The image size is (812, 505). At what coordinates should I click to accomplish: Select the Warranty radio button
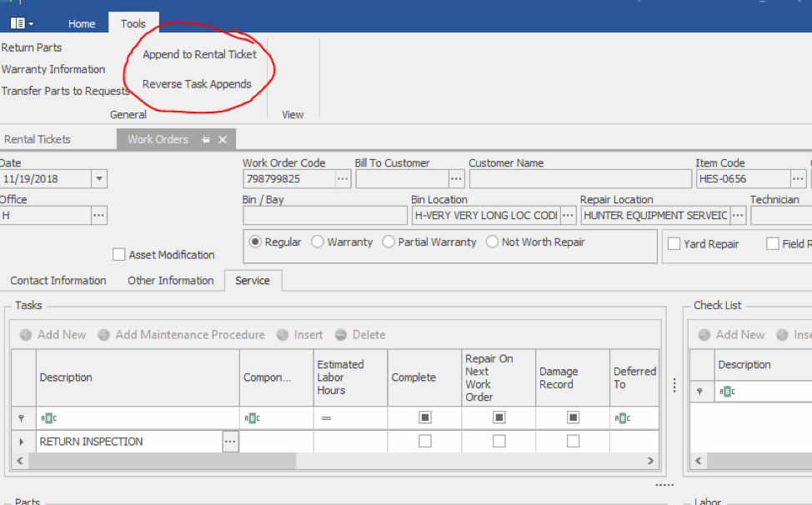(317, 242)
